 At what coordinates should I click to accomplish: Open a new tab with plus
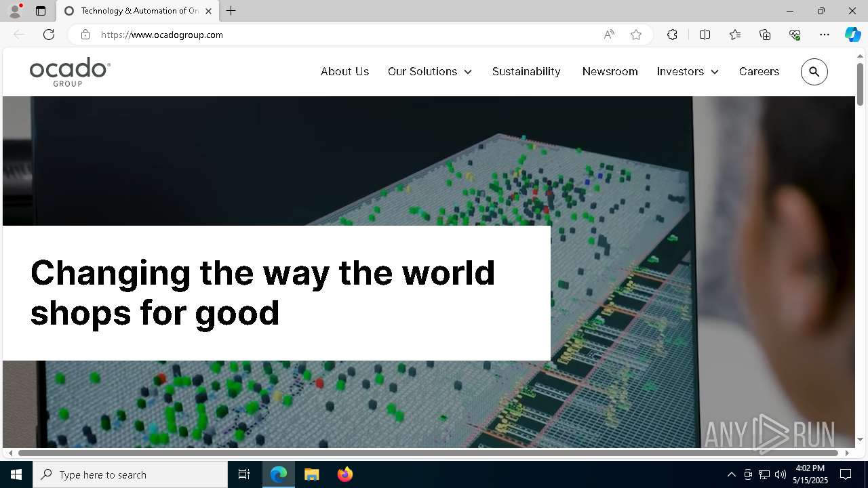point(231,11)
